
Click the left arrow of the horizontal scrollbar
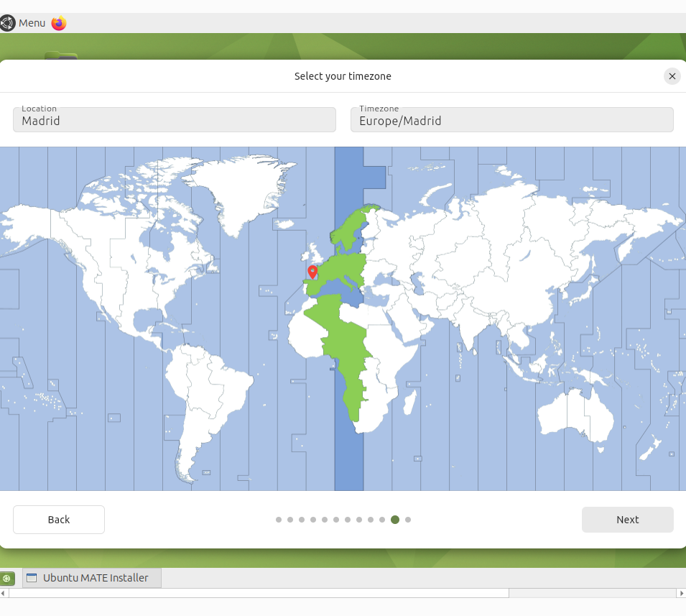click(x=3, y=593)
